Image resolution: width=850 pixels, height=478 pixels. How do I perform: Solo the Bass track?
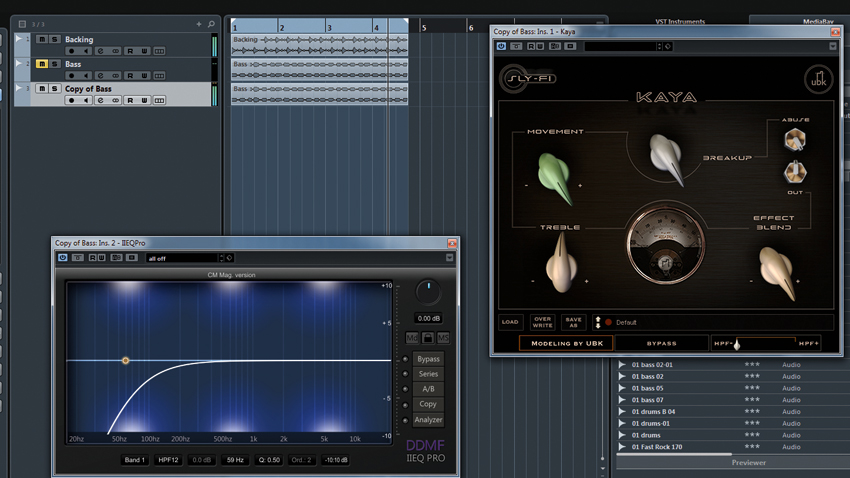54,64
